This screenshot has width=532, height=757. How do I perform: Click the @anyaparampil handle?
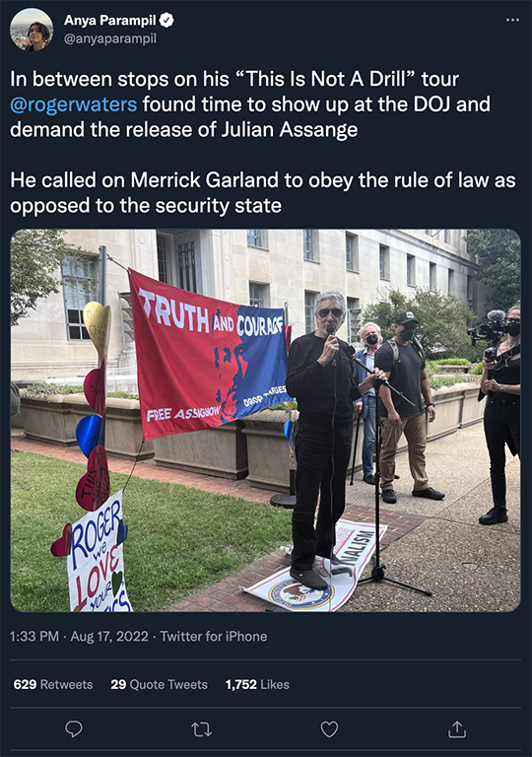click(x=110, y=38)
